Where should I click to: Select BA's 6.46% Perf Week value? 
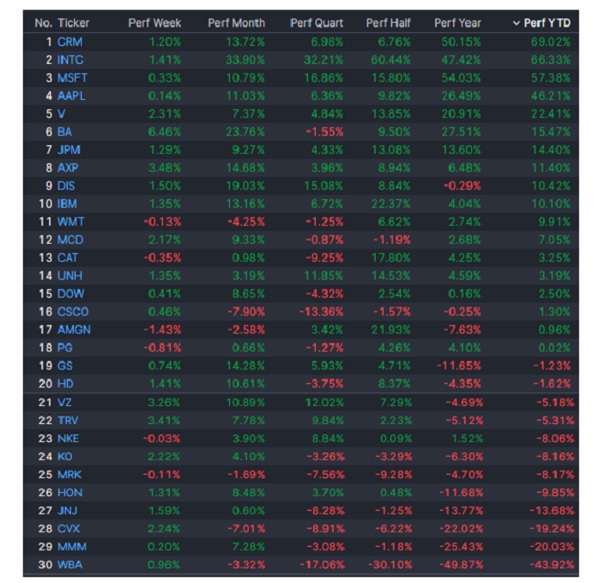coord(165,132)
